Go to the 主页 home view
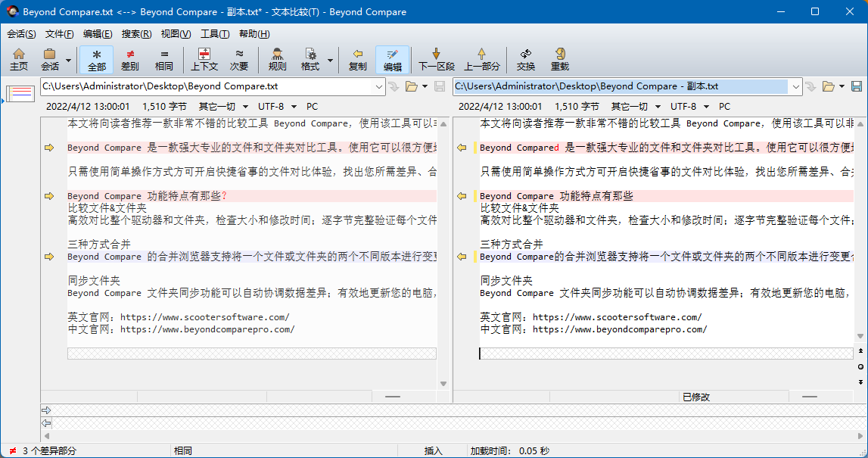This screenshot has width=868, height=458. 19,59
